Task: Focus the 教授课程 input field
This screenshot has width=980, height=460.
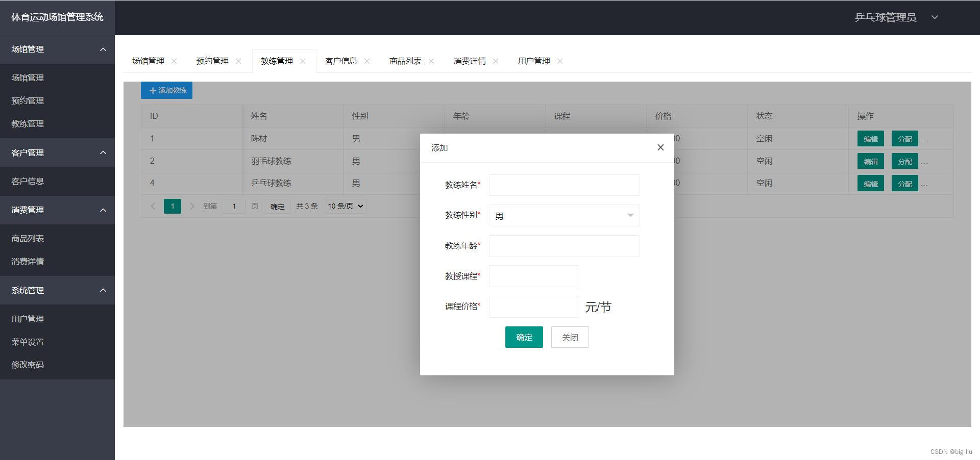Action: click(534, 276)
